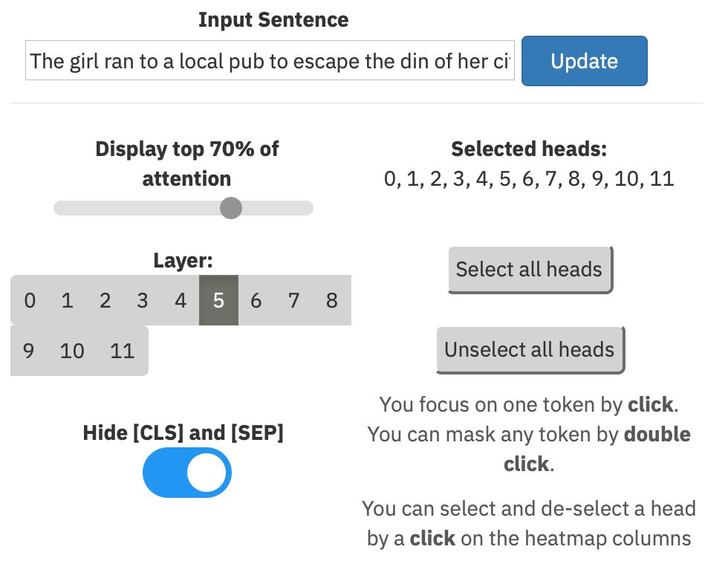Switch to layer 2
This screenshot has height=587, width=728.
[x=105, y=300]
